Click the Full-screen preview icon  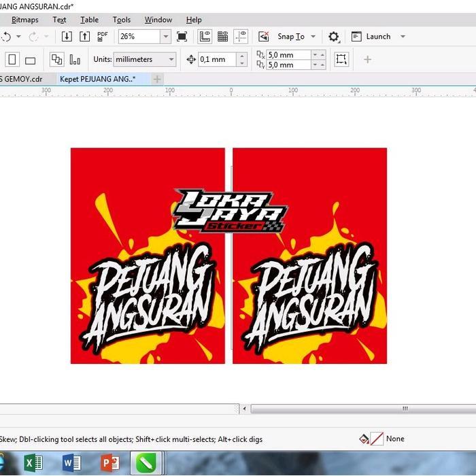(182, 37)
